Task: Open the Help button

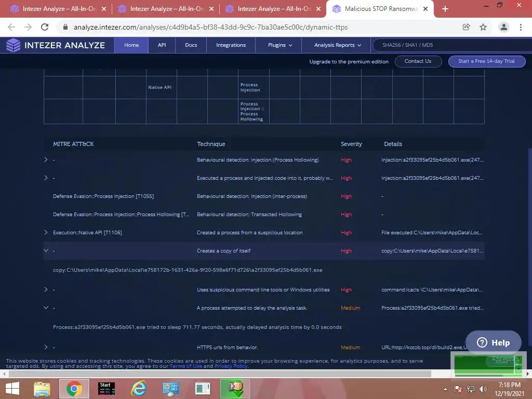Action: [494, 343]
